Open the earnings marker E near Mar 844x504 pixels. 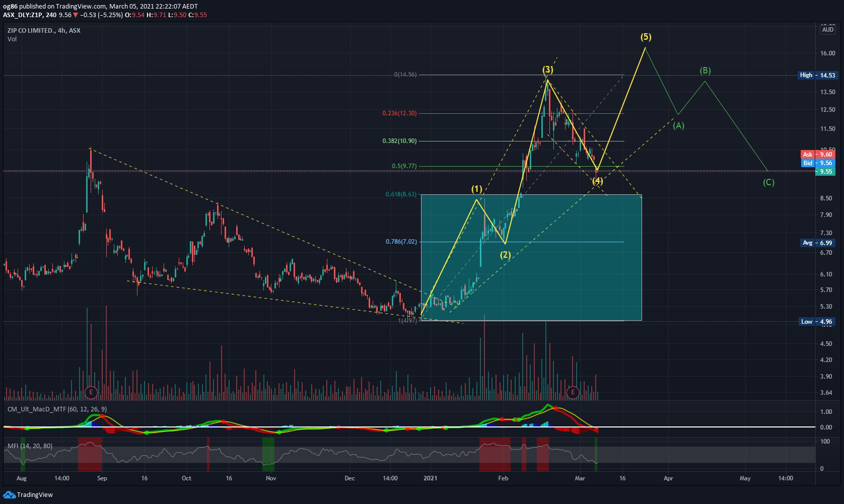click(x=573, y=392)
